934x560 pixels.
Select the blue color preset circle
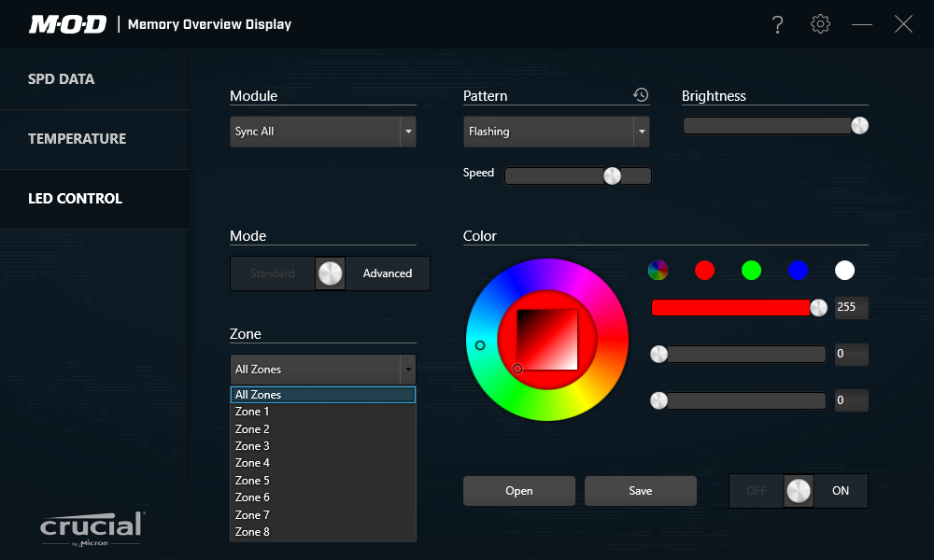pyautogui.click(x=798, y=270)
